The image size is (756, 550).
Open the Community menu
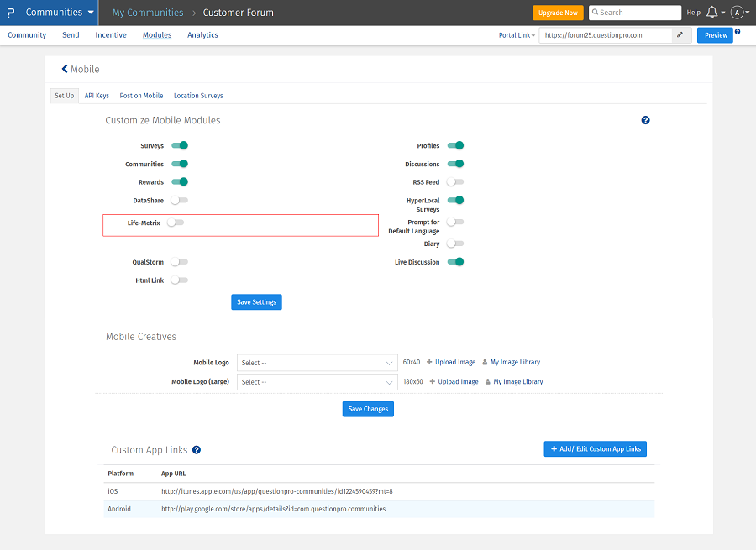pyautogui.click(x=27, y=34)
